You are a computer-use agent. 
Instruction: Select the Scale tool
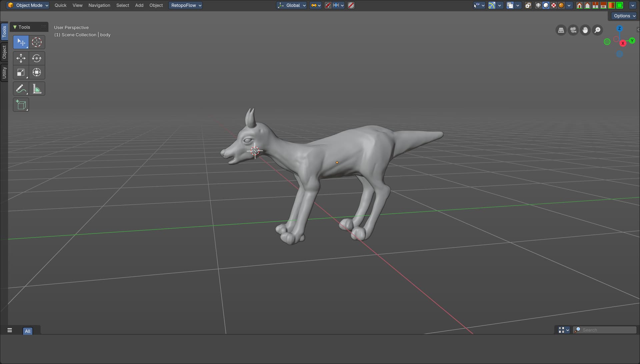click(21, 73)
